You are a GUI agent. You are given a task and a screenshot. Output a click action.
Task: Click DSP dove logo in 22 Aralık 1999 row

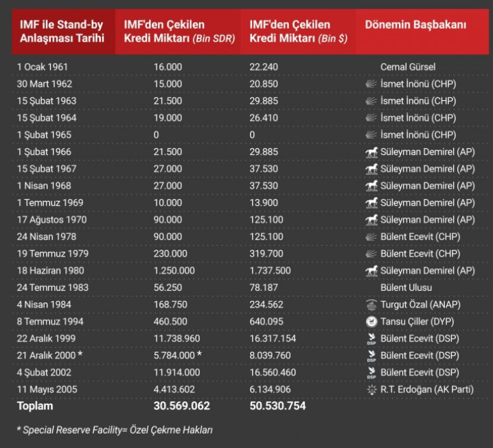pyautogui.click(x=371, y=339)
